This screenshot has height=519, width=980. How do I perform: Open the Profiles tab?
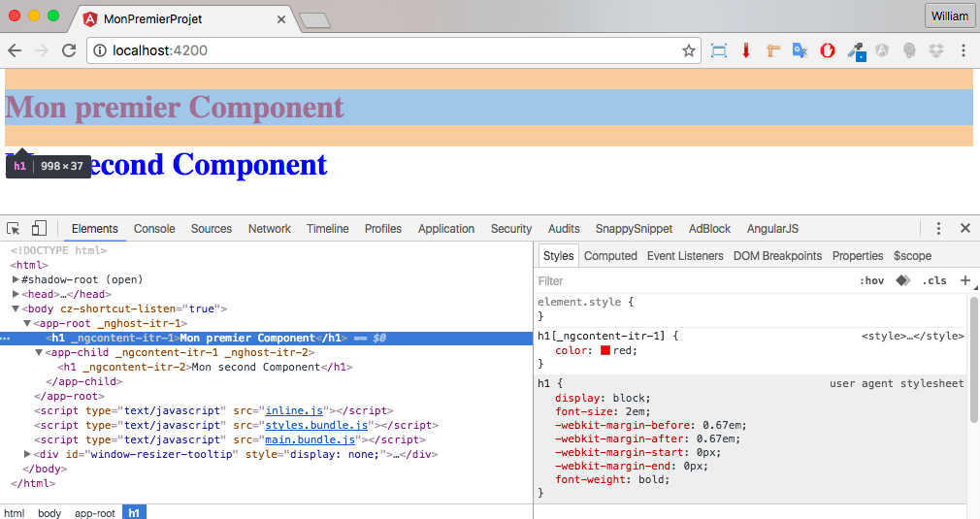point(383,229)
